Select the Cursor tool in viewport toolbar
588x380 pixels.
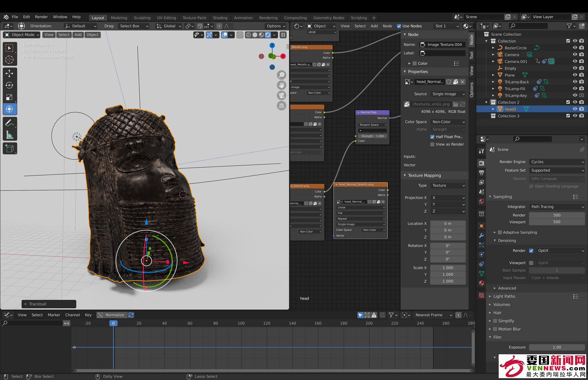10,60
